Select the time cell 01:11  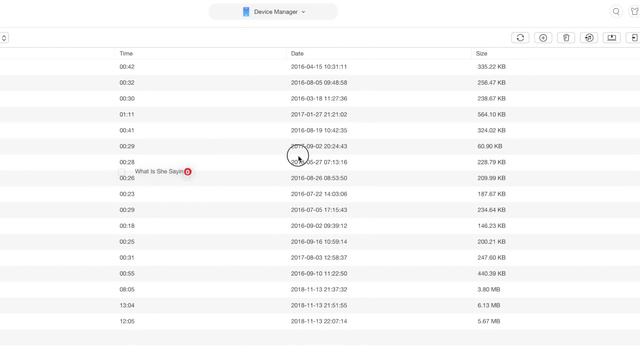127,114
